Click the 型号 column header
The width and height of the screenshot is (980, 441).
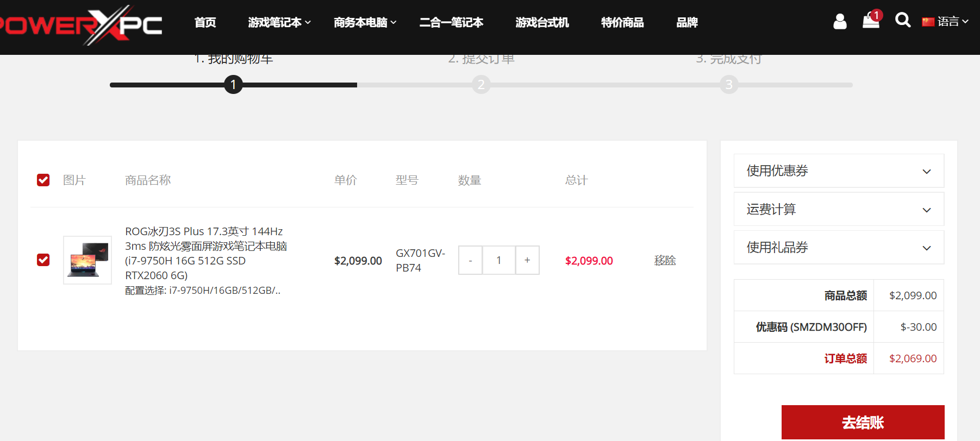407,180
